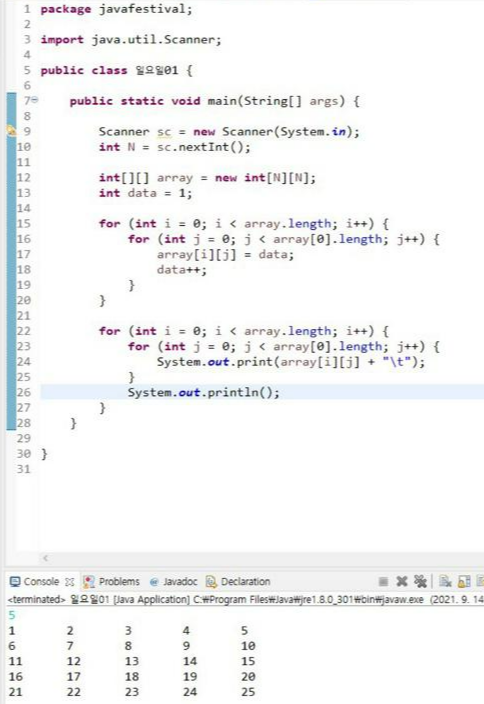
Task: Click 'sc.nextInt();' on line 10
Action: tap(203, 147)
